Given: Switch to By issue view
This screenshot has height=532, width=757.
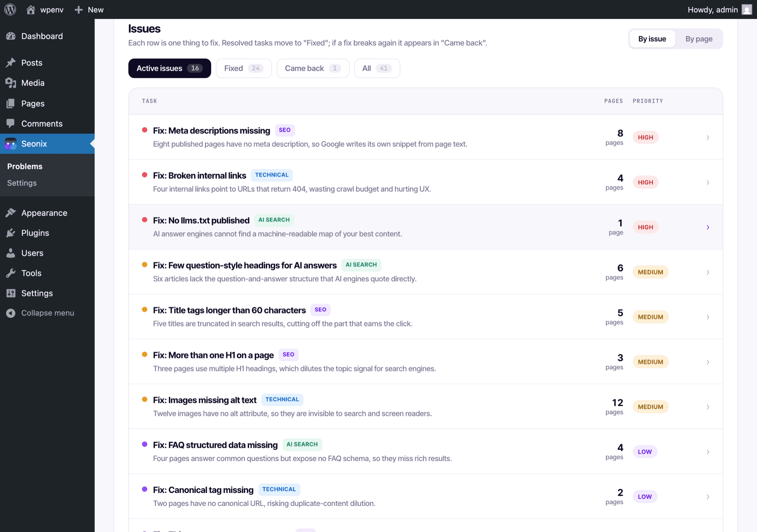Looking at the screenshot, I should point(652,39).
